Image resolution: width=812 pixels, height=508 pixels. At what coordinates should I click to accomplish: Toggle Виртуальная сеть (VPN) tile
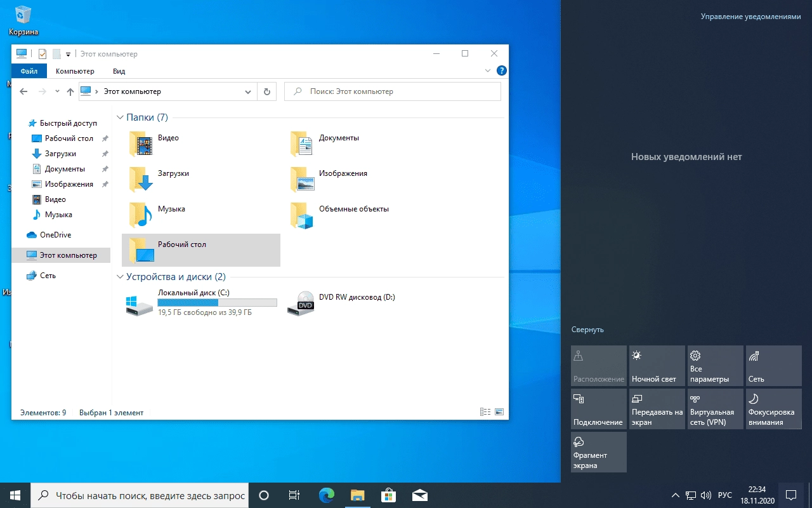point(715,409)
